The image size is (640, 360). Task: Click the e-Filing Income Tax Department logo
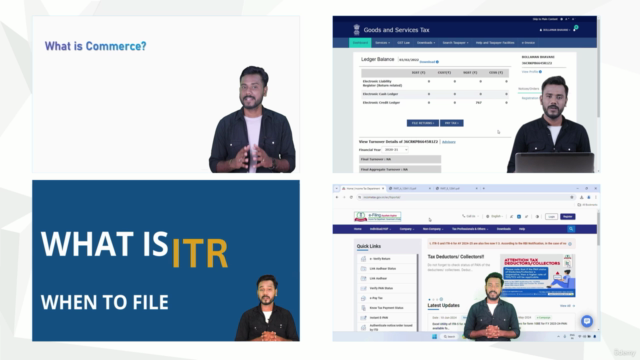tap(378, 216)
